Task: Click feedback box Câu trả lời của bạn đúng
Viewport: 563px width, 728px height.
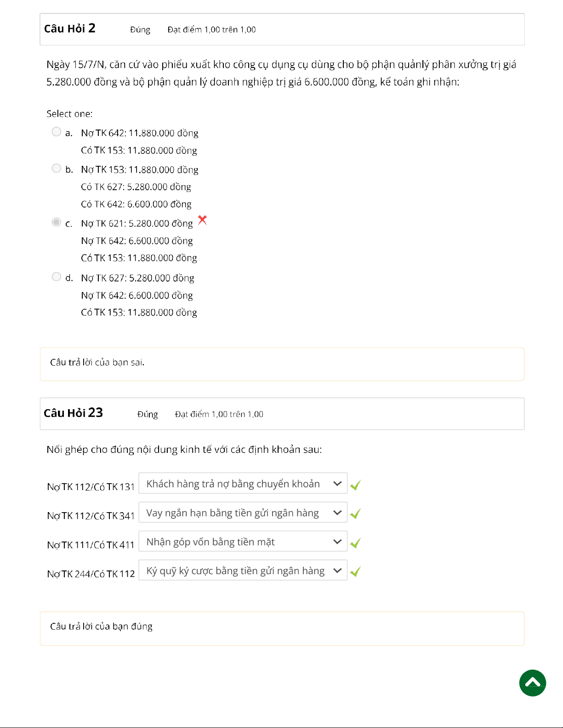Action: [x=282, y=628]
